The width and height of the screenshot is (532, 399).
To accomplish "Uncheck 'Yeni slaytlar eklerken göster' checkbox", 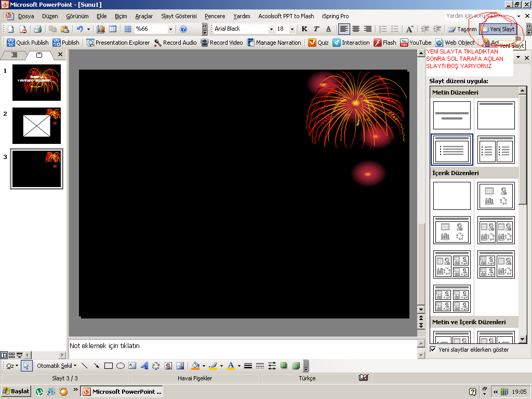I will (x=433, y=350).
